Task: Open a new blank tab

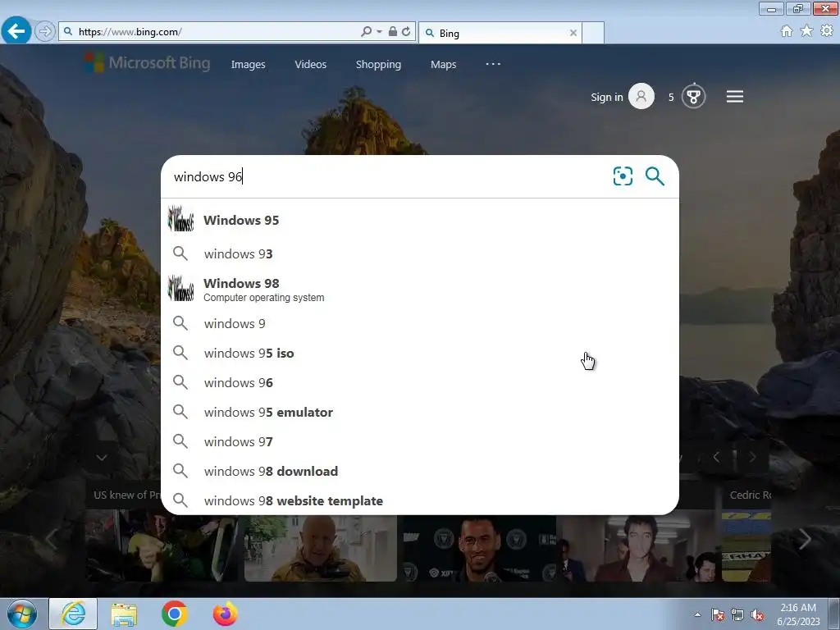Action: click(593, 33)
